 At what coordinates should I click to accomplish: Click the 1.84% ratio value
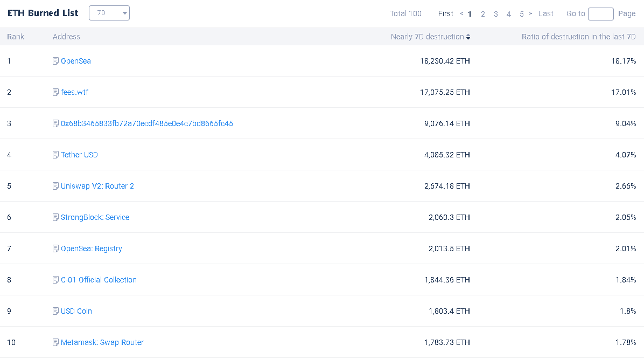[x=626, y=280]
